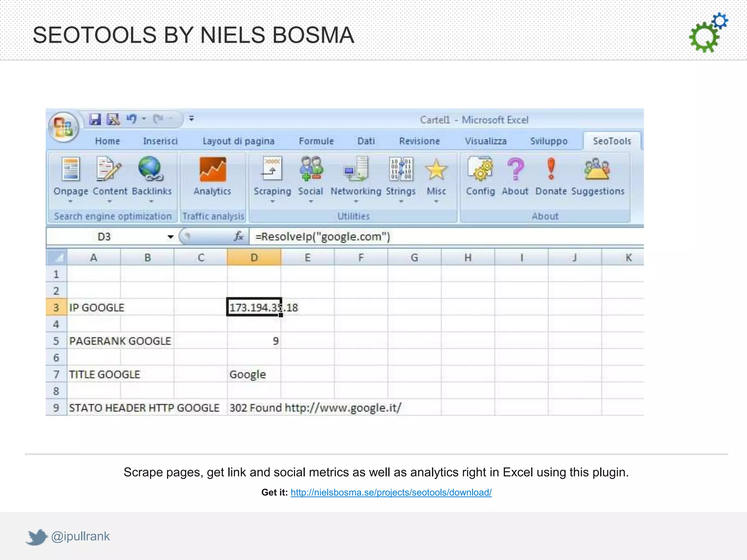
Task: Select the SeoTools ribbon tab
Action: tap(612, 141)
